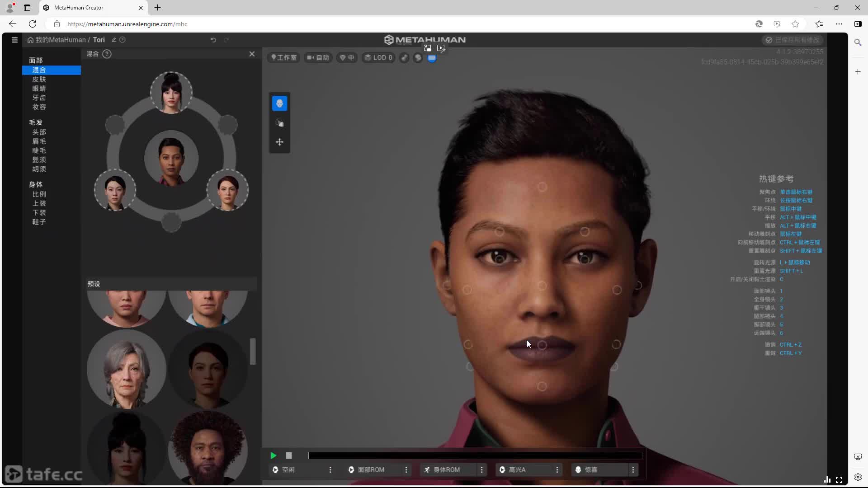
Task: Toggle the blue hotkey reference button
Action: (x=432, y=58)
